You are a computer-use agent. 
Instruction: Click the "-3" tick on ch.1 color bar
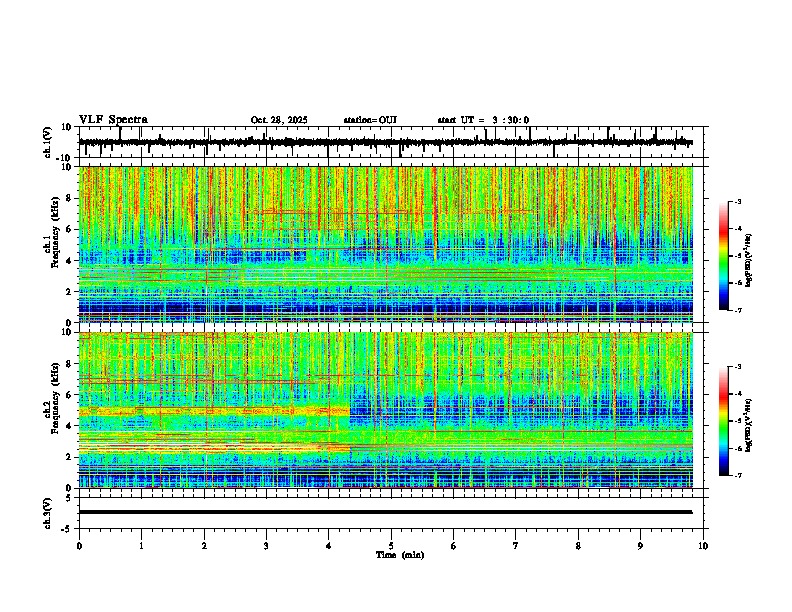coord(737,201)
